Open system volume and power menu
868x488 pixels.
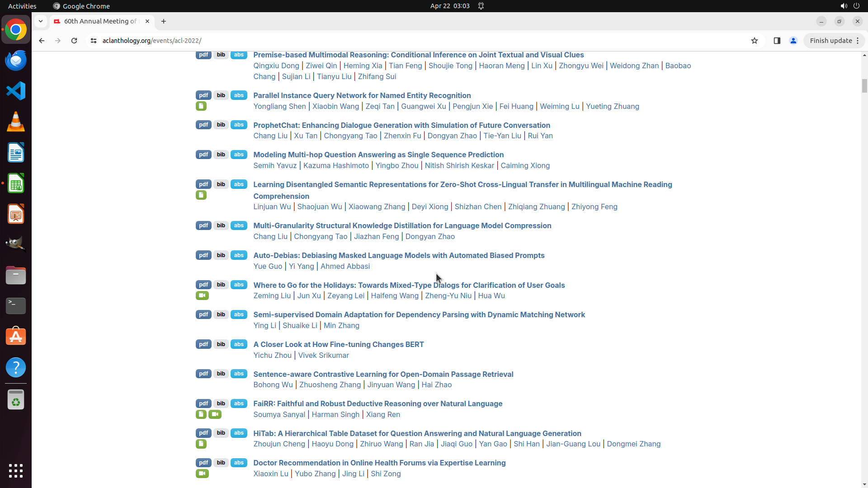pos(850,6)
